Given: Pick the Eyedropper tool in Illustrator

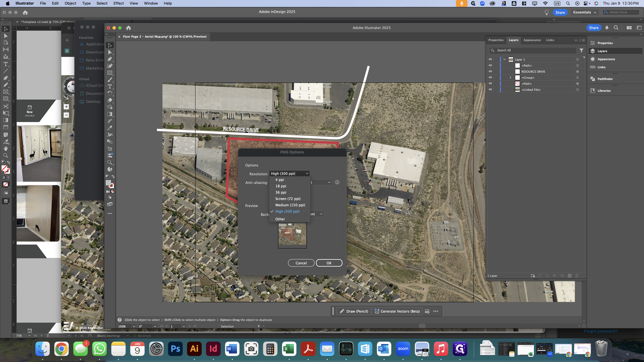Looking at the screenshot, I should click(110, 128).
